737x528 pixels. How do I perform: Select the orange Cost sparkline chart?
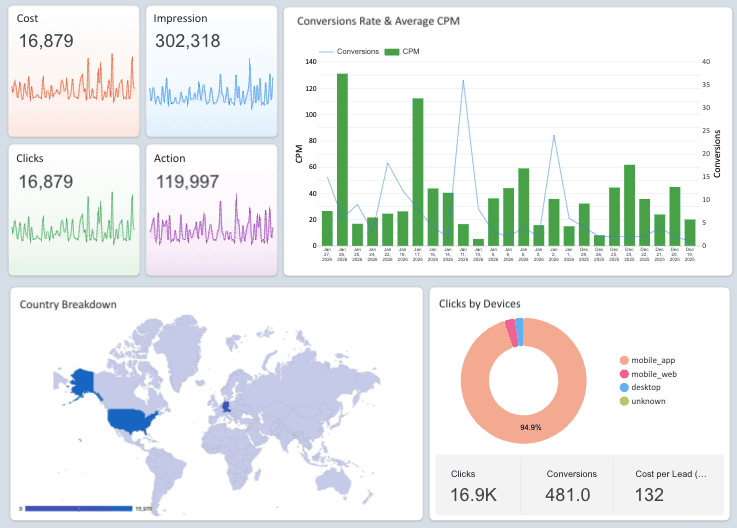coord(73,80)
